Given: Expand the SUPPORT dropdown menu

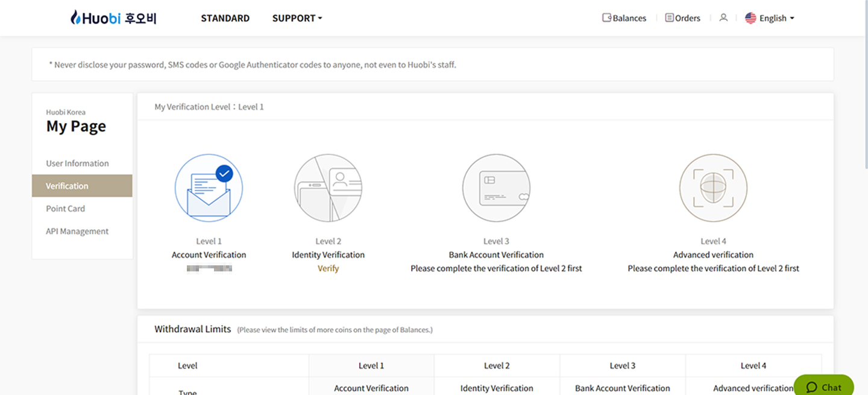Looking at the screenshot, I should pos(297,18).
